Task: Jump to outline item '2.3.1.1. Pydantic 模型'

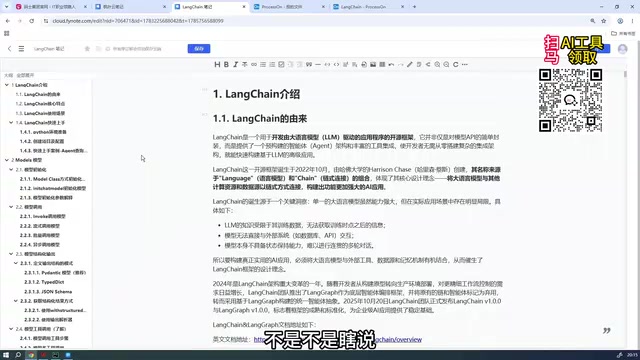Action: point(55,273)
